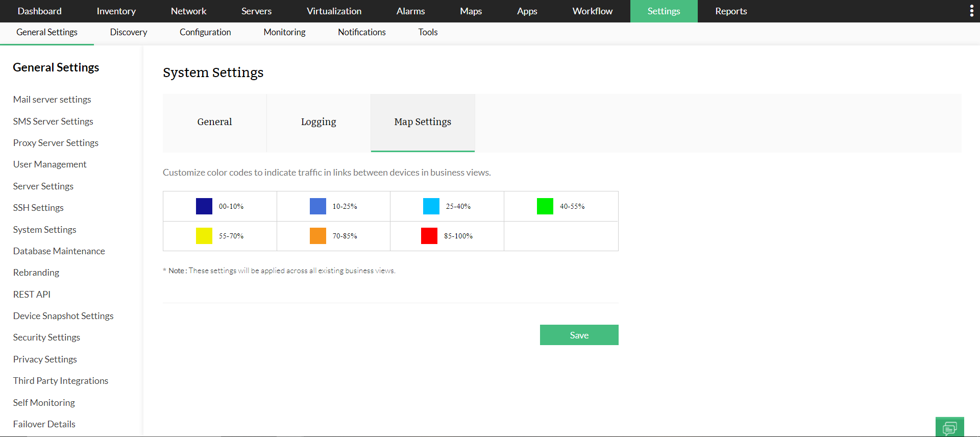
Task: Select the Configuration sub-tab
Action: pyautogui.click(x=205, y=32)
